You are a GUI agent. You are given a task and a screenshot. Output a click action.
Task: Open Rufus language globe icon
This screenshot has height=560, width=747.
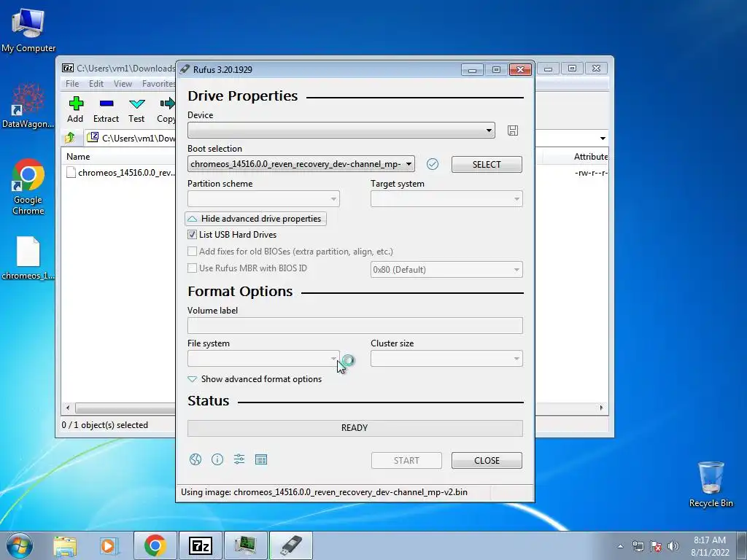(196, 459)
